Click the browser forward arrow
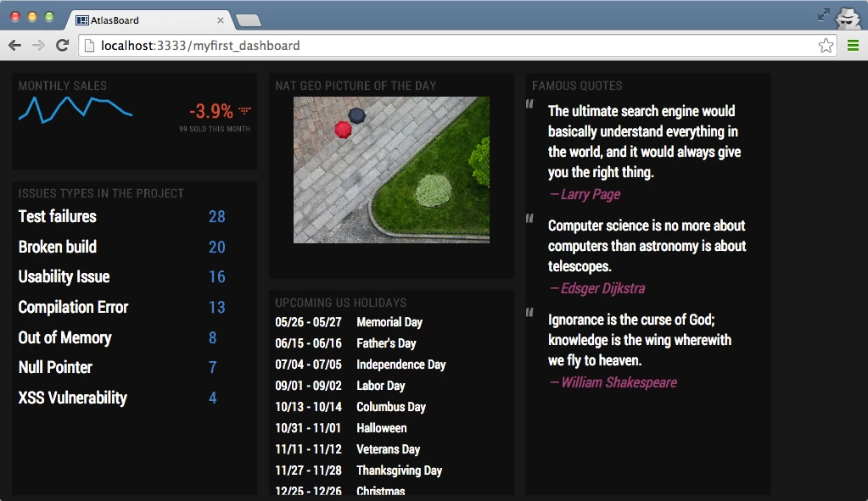Image resolution: width=868 pixels, height=501 pixels. pos(38,45)
